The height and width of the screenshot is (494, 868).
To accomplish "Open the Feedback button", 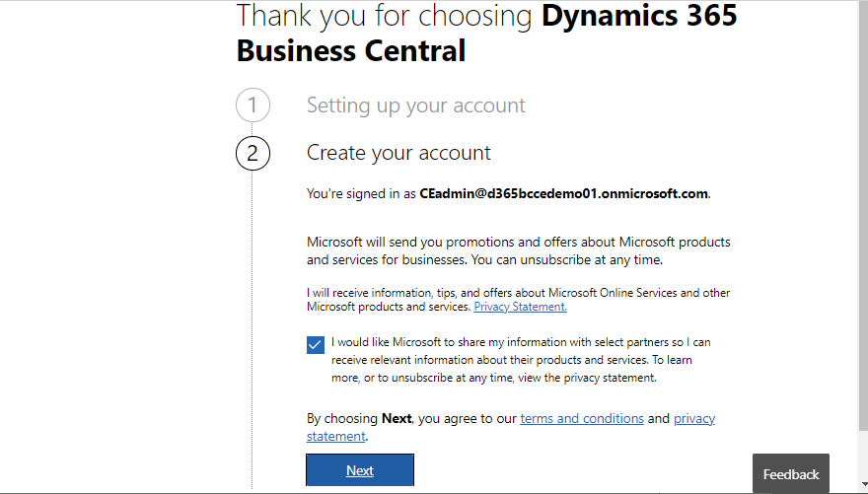I will pos(790,474).
